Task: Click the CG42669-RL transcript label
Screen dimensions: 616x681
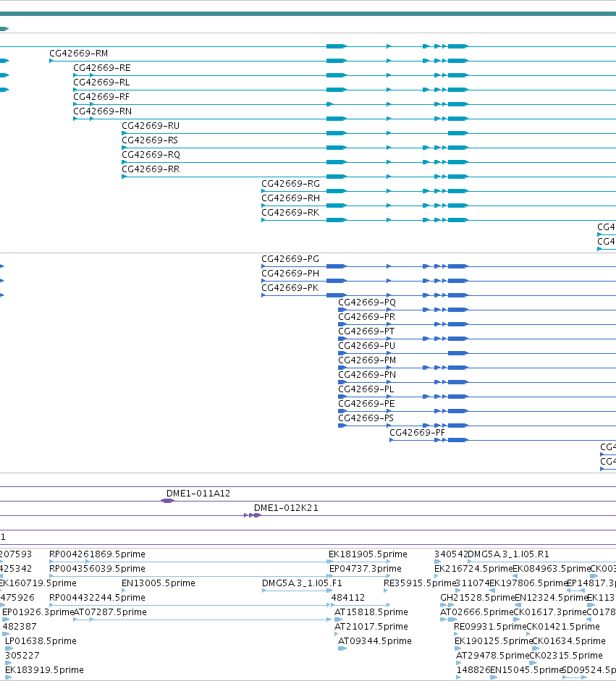Action: 101,82
